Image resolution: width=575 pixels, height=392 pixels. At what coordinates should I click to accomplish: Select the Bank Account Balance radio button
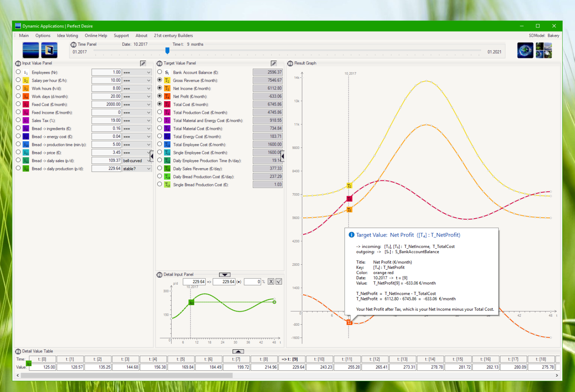point(160,72)
